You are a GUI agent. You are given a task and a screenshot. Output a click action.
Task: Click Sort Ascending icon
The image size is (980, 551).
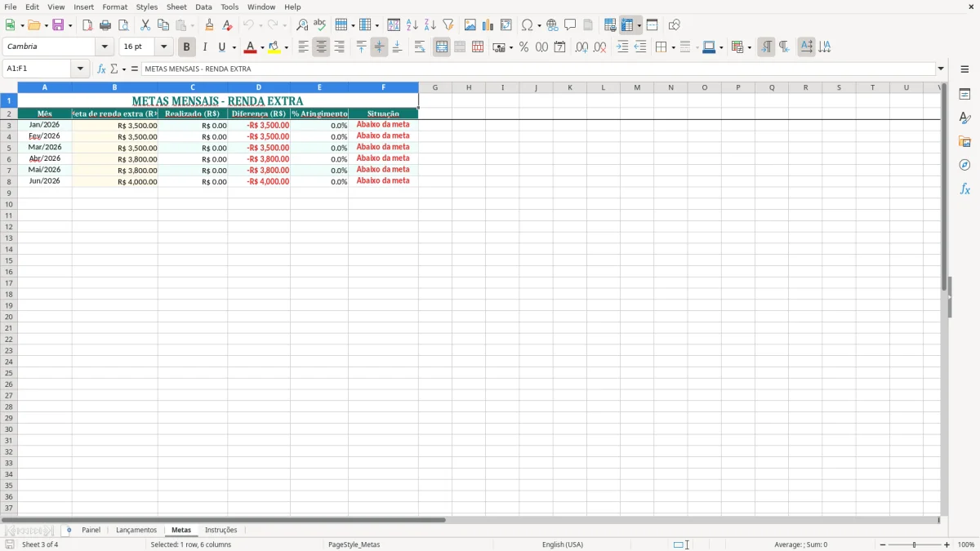412,25
